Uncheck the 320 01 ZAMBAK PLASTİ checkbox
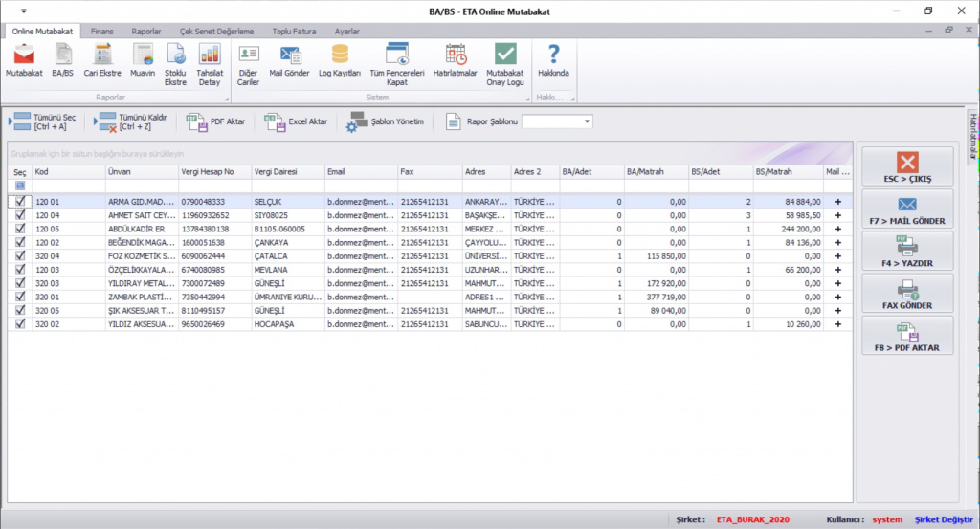This screenshot has height=529, width=980. point(20,297)
